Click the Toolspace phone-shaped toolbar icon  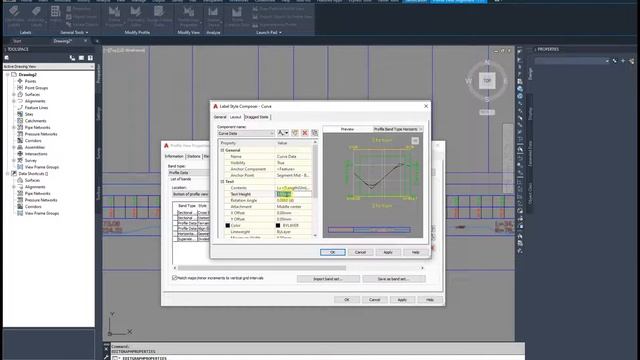coord(72,58)
